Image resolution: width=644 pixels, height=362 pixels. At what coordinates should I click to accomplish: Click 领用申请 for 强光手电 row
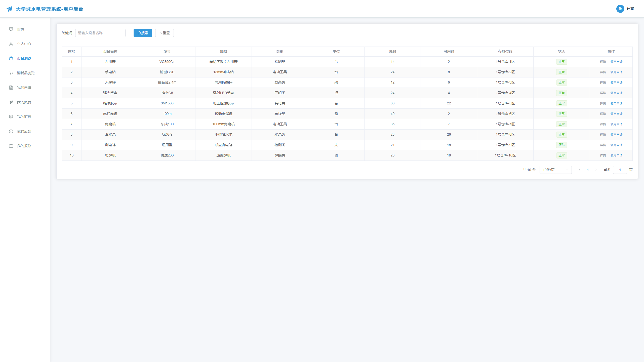click(616, 93)
